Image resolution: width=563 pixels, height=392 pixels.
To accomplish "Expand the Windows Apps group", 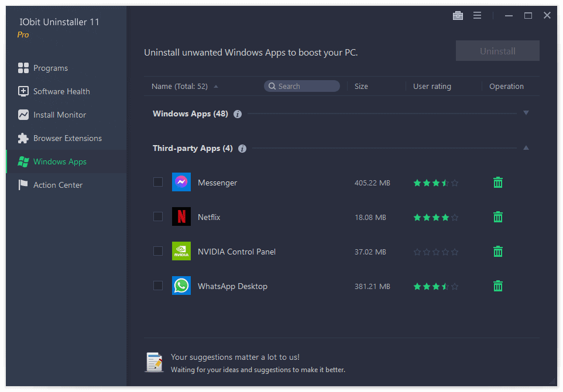I will 526,112.
